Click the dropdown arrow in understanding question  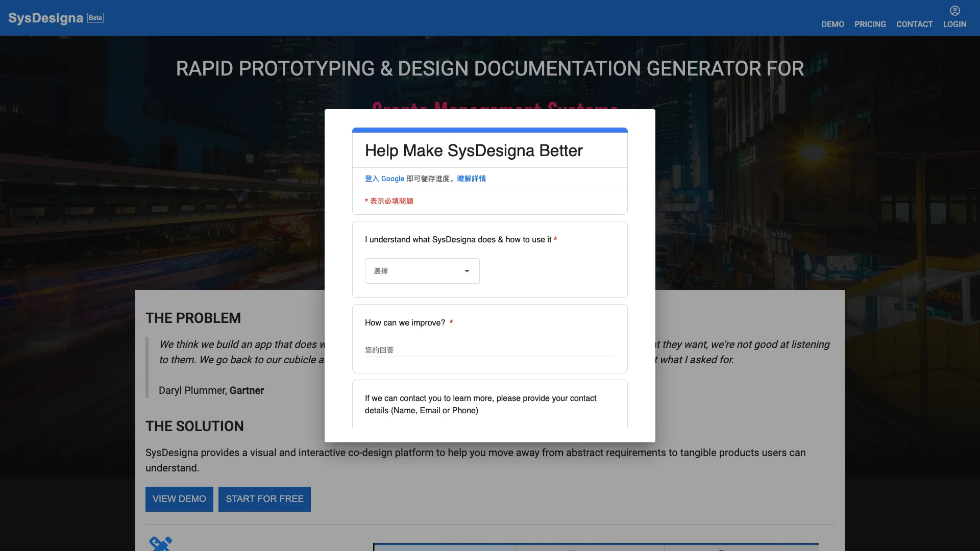[467, 271]
